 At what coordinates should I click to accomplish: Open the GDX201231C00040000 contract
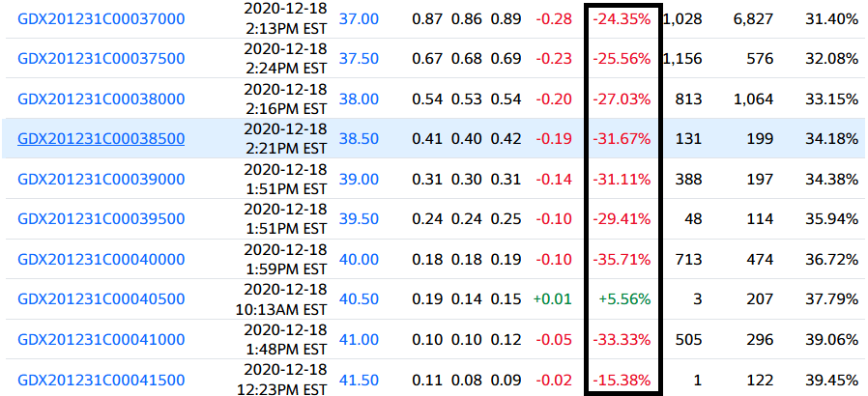point(101,259)
